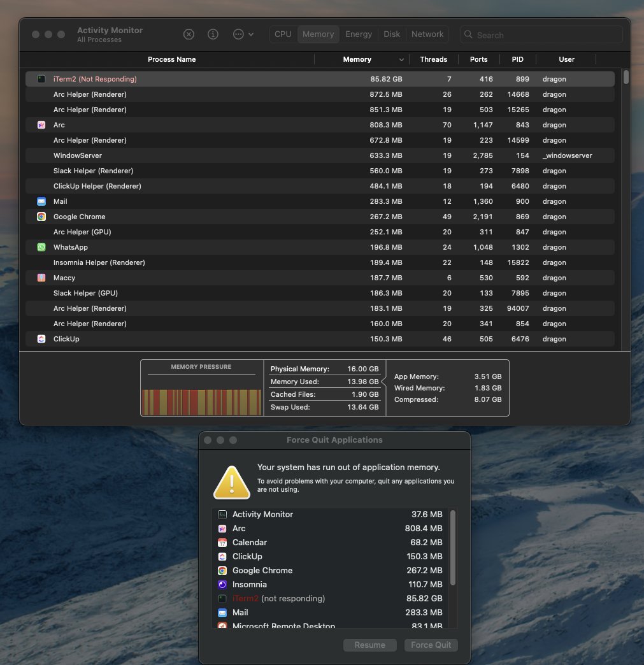
Task: Switch to the CPU tab
Action: point(283,34)
